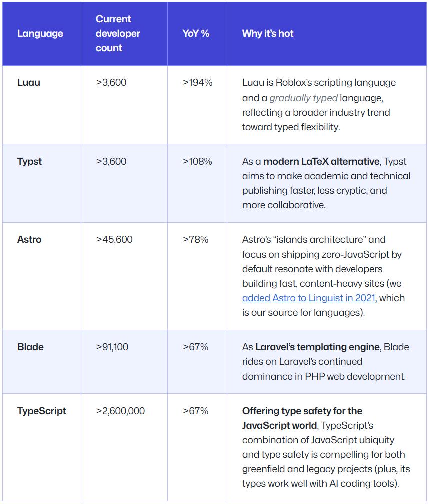This screenshot has width=429, height=504.
Task: Click the Blade language name cell
Action: click(30, 347)
